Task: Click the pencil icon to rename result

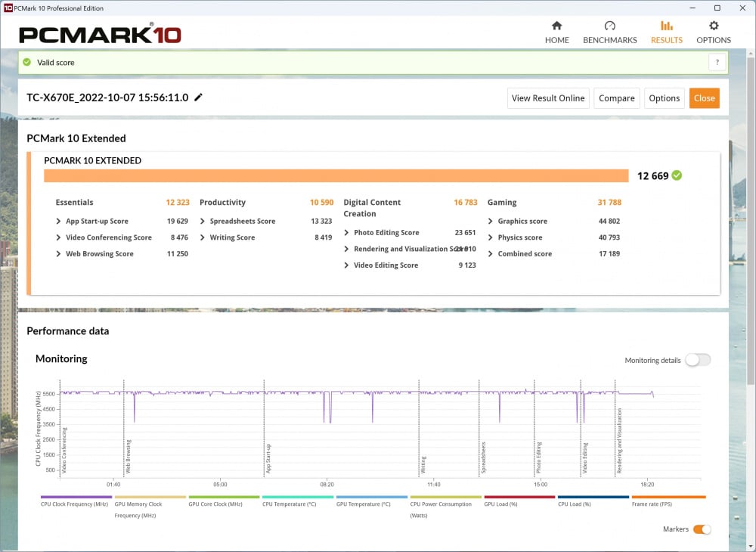Action: click(x=198, y=98)
